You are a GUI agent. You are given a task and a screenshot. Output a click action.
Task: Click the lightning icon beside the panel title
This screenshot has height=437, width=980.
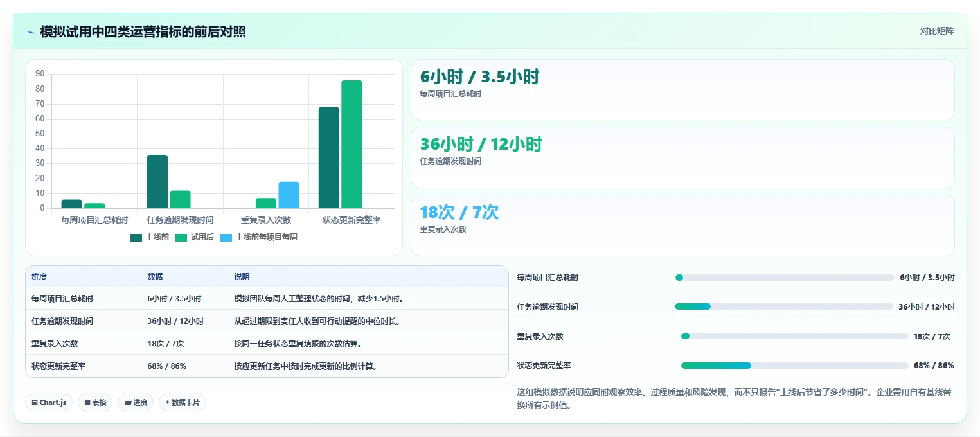[30, 31]
